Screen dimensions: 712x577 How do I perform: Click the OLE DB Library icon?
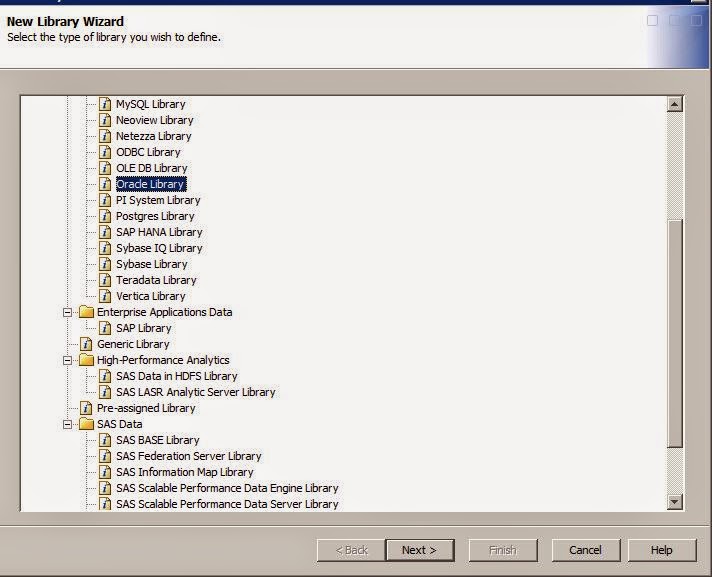(x=105, y=168)
